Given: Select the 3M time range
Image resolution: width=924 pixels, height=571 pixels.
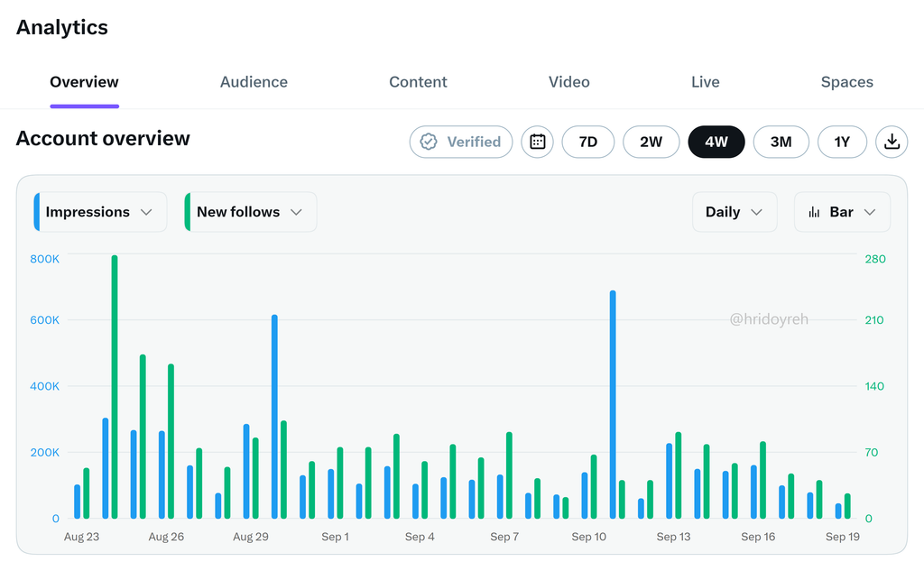Looking at the screenshot, I should tap(781, 142).
